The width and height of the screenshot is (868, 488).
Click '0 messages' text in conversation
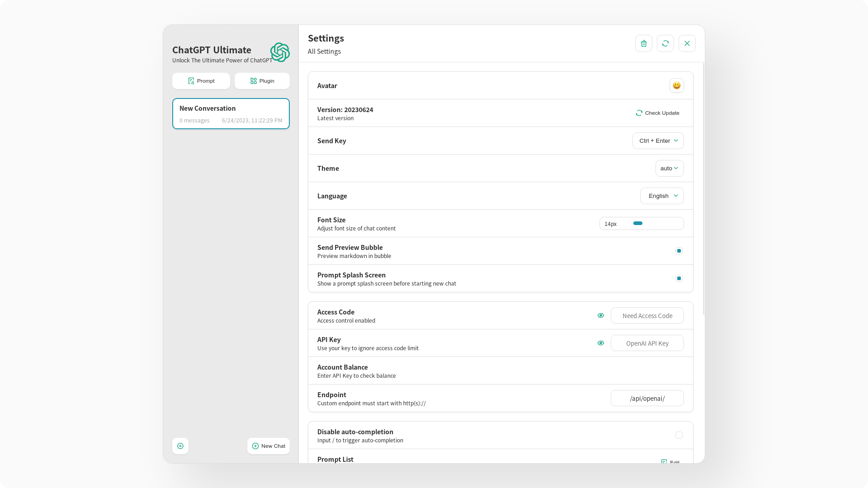pos(194,121)
